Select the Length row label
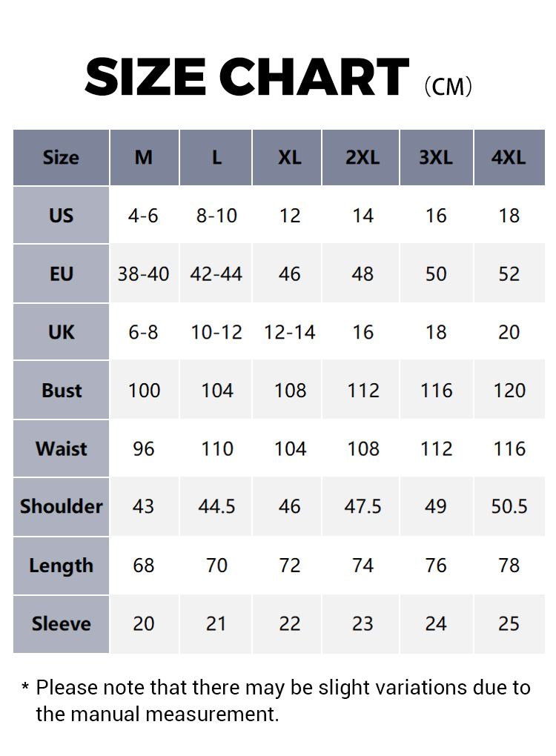The width and height of the screenshot is (556, 756). click(x=61, y=566)
